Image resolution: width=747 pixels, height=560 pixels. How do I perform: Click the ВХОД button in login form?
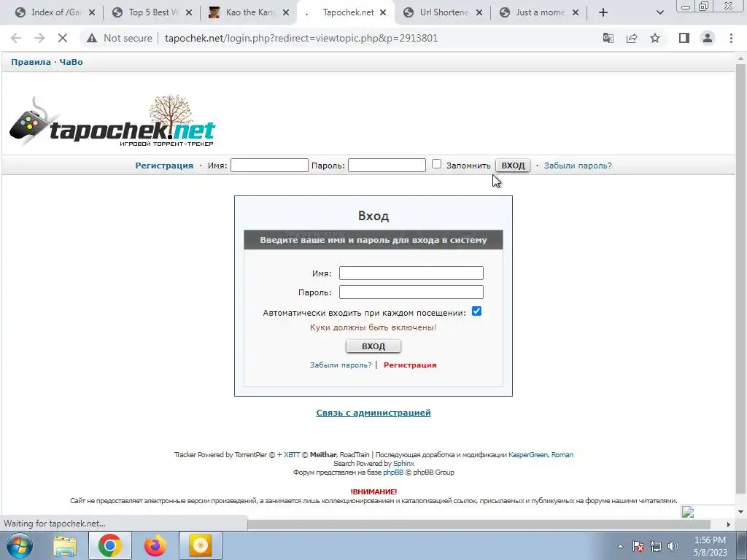coord(373,346)
